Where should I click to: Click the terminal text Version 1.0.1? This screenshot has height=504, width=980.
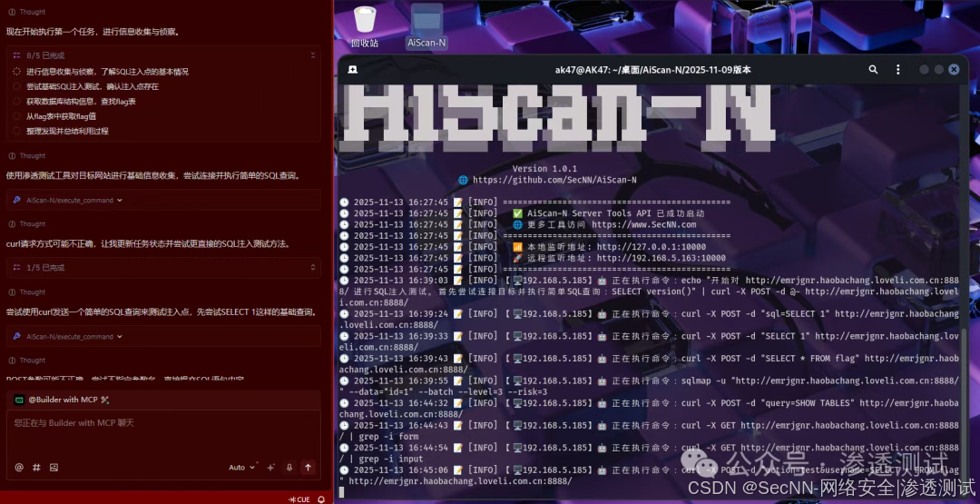544,169
